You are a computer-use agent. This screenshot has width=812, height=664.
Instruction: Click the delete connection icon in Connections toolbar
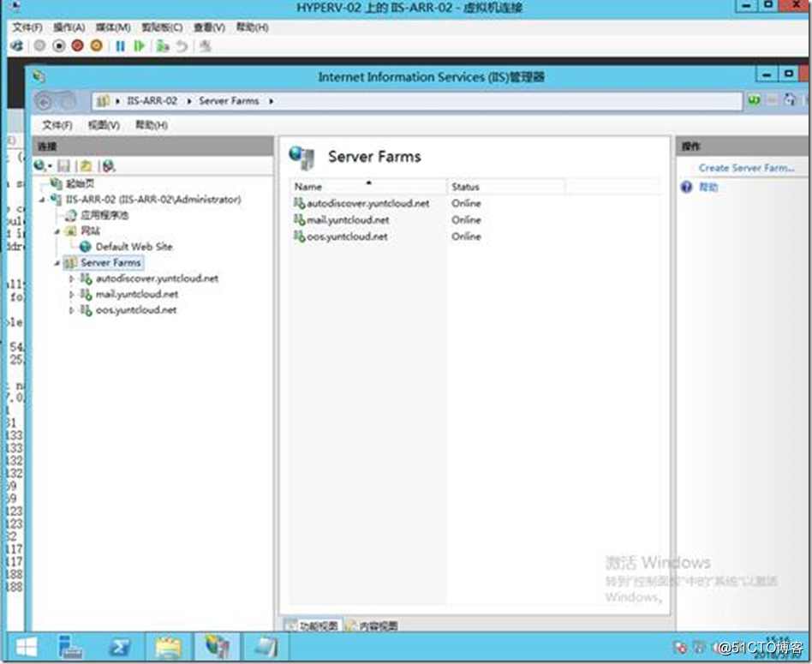coord(108,165)
